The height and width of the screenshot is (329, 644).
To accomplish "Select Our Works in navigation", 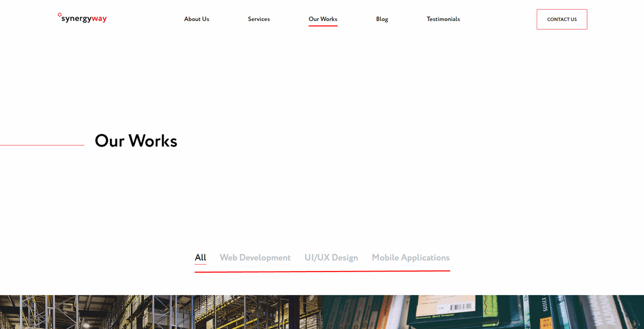I will tap(323, 19).
